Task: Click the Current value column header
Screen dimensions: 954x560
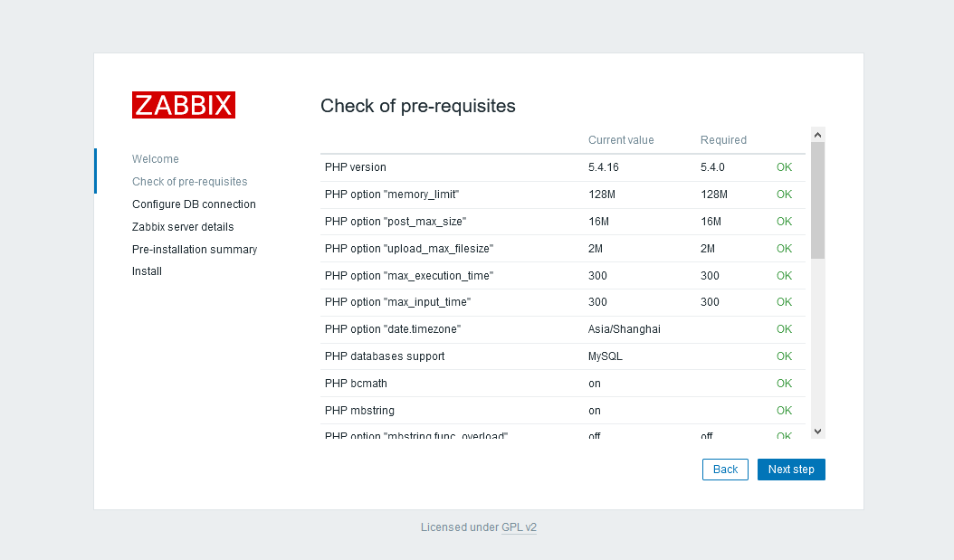Action: coord(621,139)
